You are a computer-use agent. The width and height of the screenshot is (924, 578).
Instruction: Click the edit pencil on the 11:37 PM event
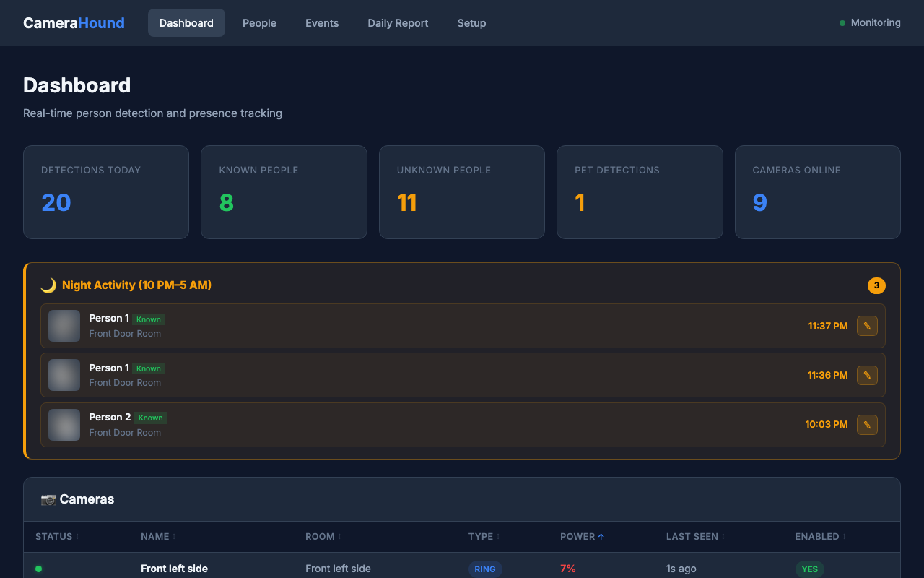coord(867,326)
